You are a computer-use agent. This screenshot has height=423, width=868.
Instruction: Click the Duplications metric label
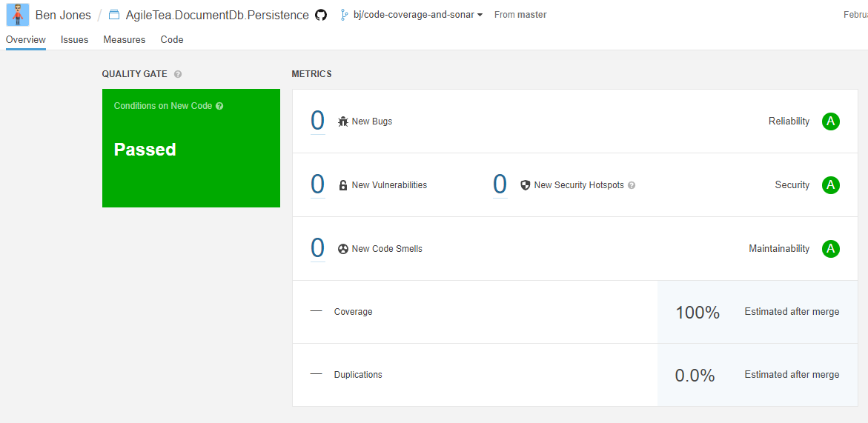coord(358,375)
